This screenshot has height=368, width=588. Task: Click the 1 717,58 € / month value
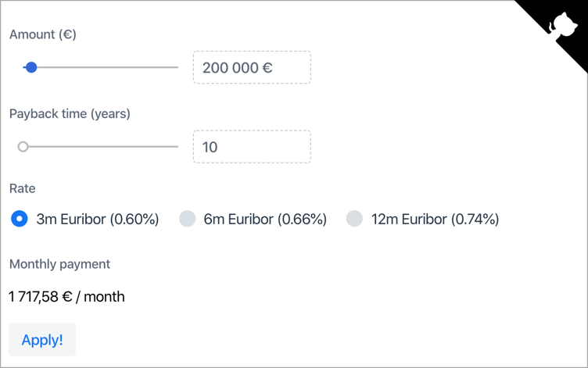66,297
